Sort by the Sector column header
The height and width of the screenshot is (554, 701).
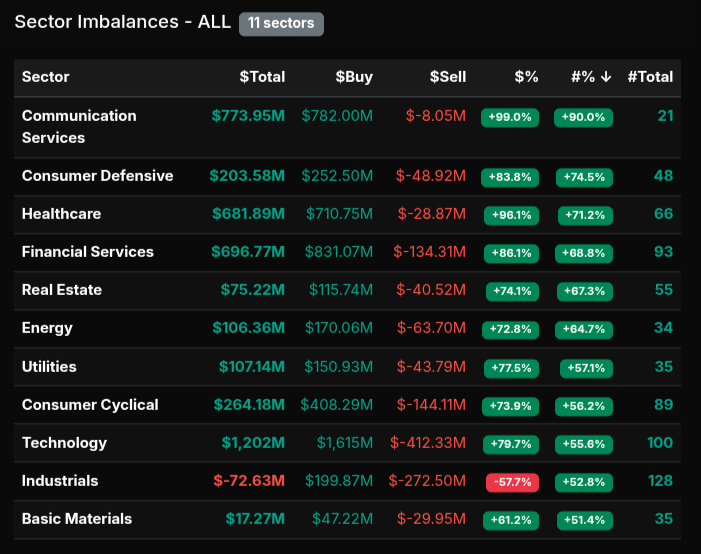(x=46, y=77)
